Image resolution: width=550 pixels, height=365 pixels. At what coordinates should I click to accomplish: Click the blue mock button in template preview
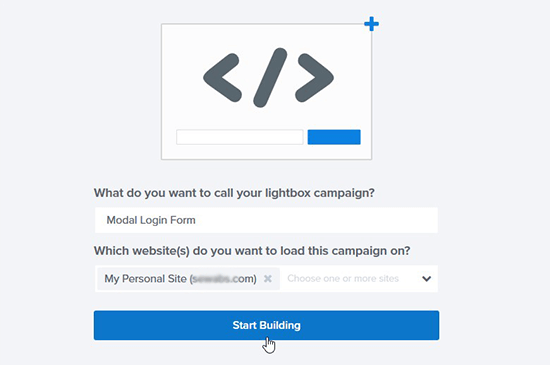(x=334, y=137)
